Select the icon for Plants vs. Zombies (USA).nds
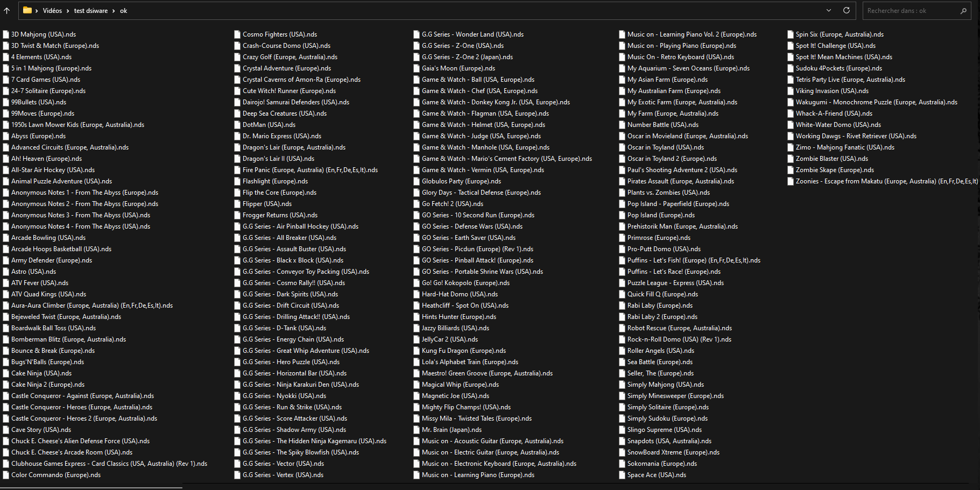980x490 pixels. click(x=622, y=193)
